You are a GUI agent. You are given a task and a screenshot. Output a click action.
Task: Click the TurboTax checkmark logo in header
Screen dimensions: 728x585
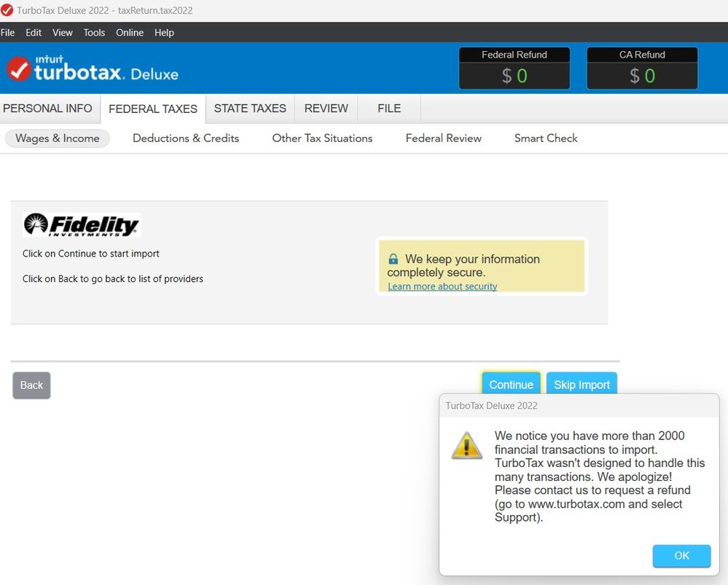pyautogui.click(x=19, y=68)
